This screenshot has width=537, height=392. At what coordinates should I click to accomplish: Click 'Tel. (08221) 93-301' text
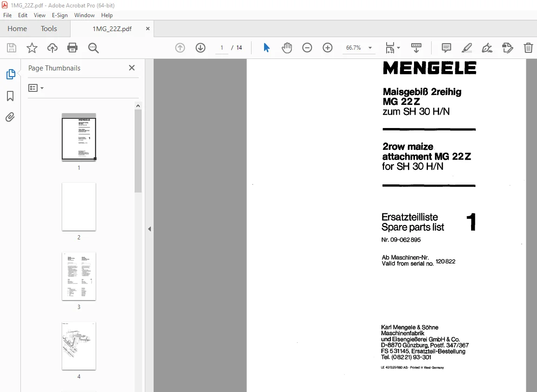(406, 357)
